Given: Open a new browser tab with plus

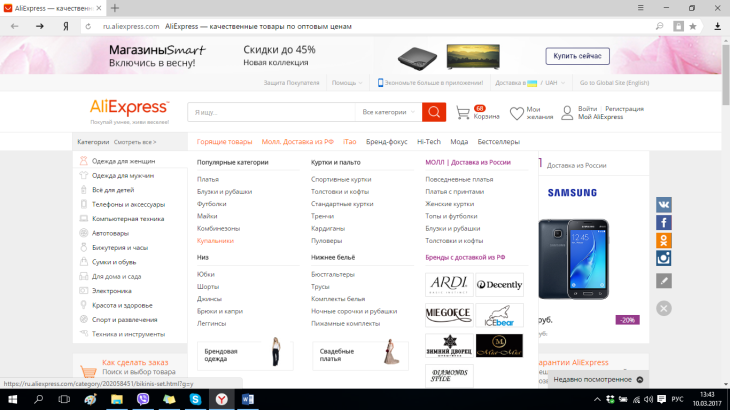Looking at the screenshot, I should [x=115, y=8].
